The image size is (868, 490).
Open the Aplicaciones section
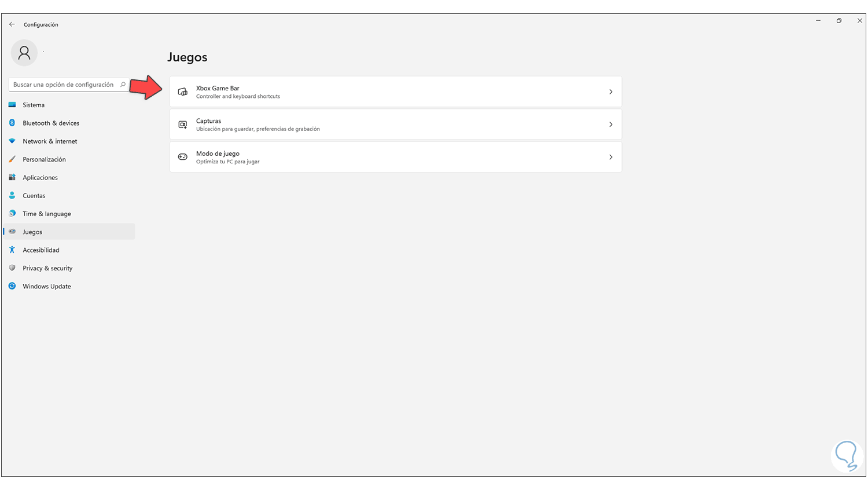(41, 178)
